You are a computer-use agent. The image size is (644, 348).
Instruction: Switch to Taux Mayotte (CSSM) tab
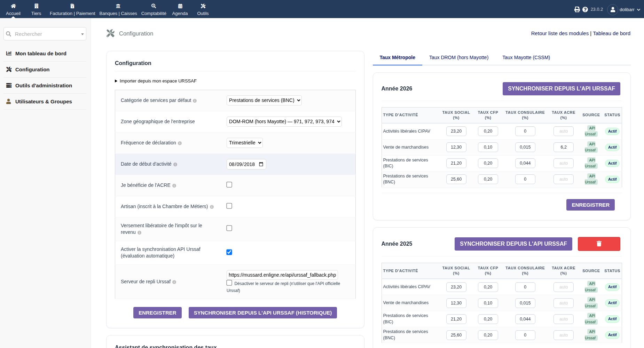[x=526, y=57]
